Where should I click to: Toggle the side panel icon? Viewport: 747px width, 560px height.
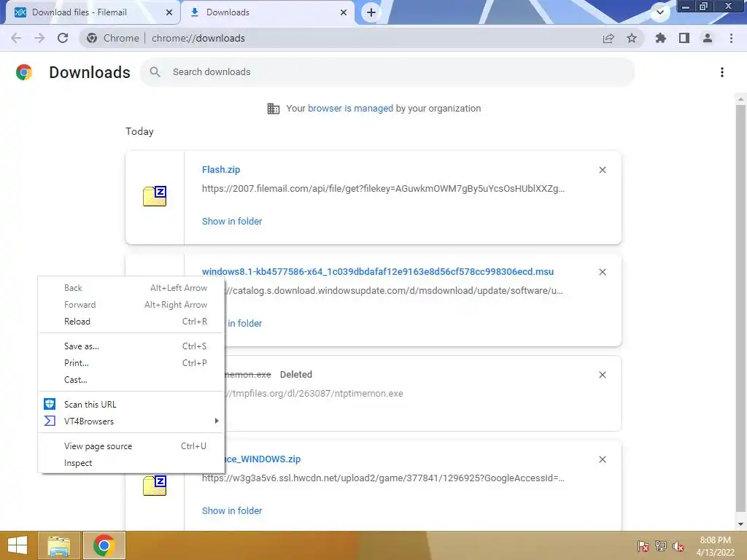click(684, 38)
